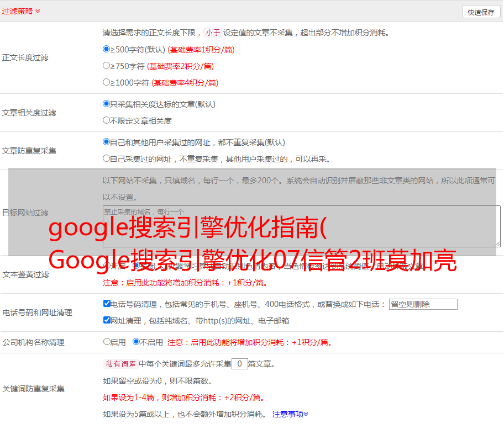The width and height of the screenshot is (504, 424).
Task: Click the 留空则删除 phone replacement field
Action: tap(423, 304)
